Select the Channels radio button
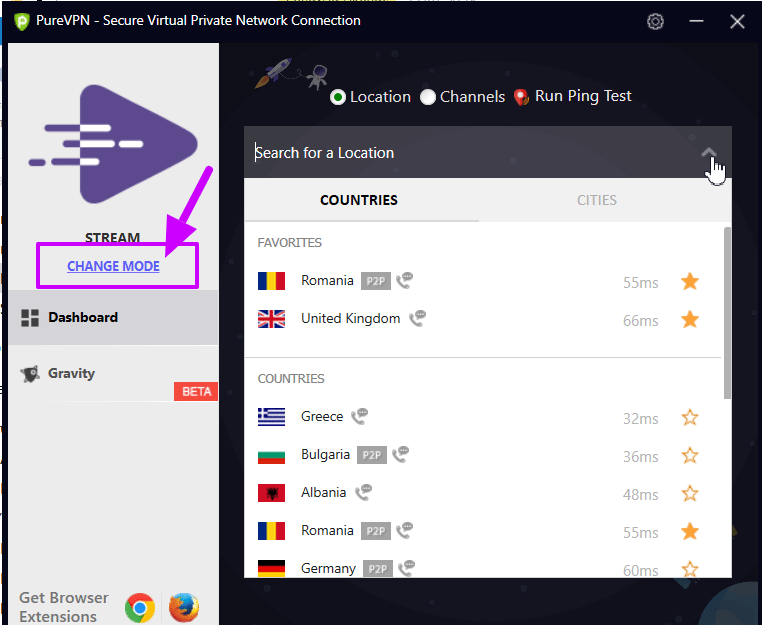Image resolution: width=762 pixels, height=625 pixels. (428, 97)
